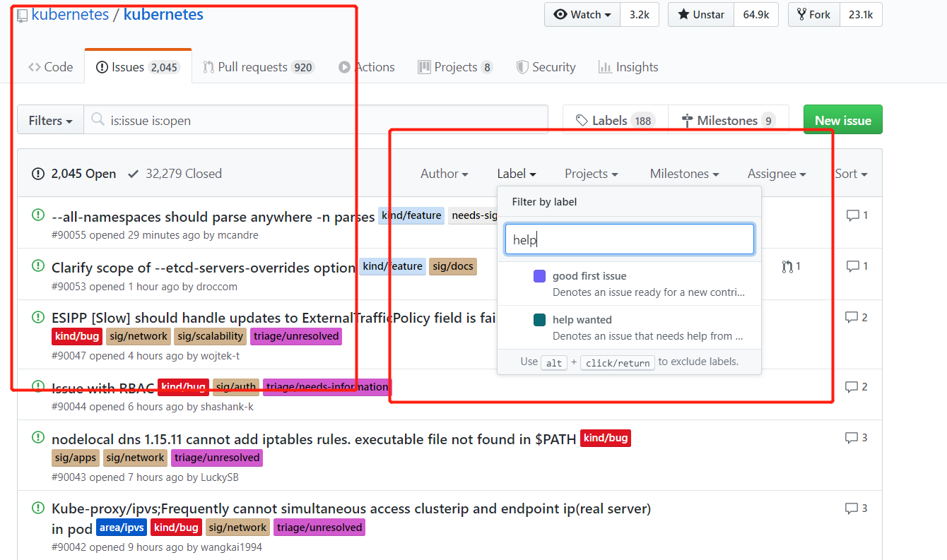Image resolution: width=947 pixels, height=560 pixels.
Task: Open comments icon for nodelocal dns issue
Action: tap(852, 438)
